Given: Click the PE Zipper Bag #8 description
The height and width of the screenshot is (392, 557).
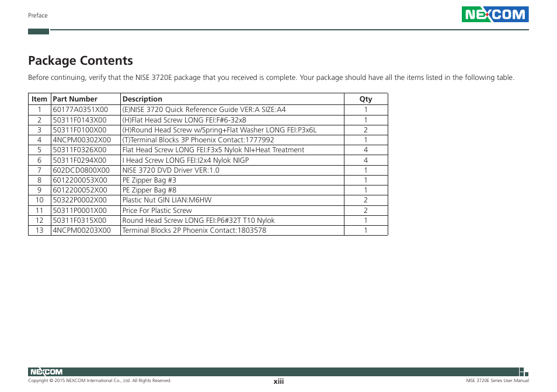Looking at the screenshot, I should (x=149, y=190).
